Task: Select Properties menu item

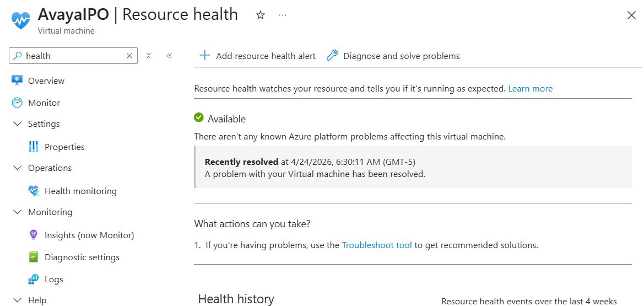Action: [64, 147]
